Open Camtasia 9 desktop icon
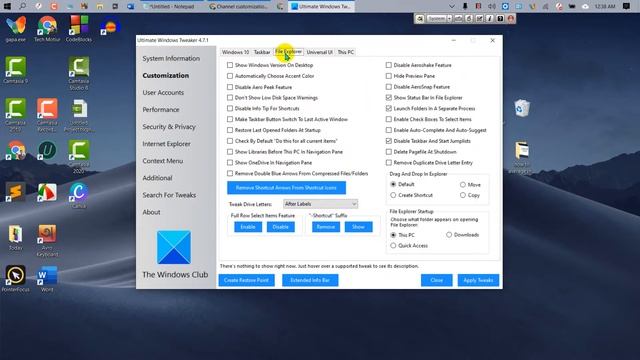640x360 pixels. tap(16, 70)
